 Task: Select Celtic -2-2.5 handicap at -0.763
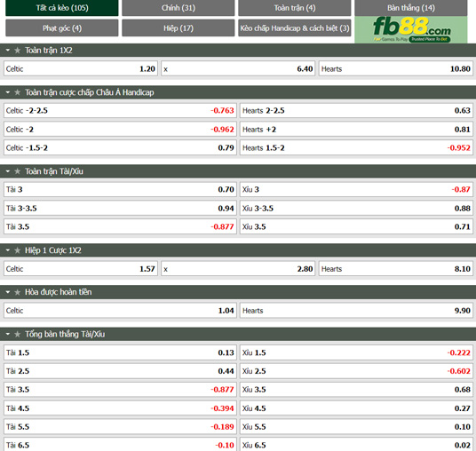click(120, 111)
